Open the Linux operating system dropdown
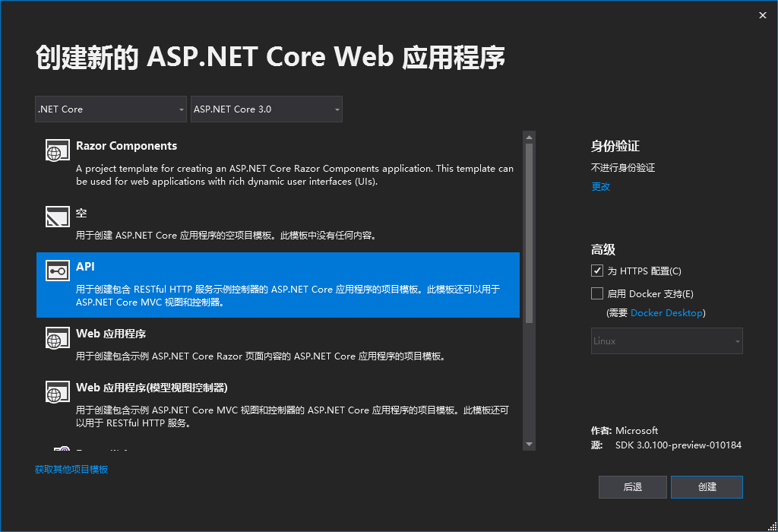 coord(666,340)
